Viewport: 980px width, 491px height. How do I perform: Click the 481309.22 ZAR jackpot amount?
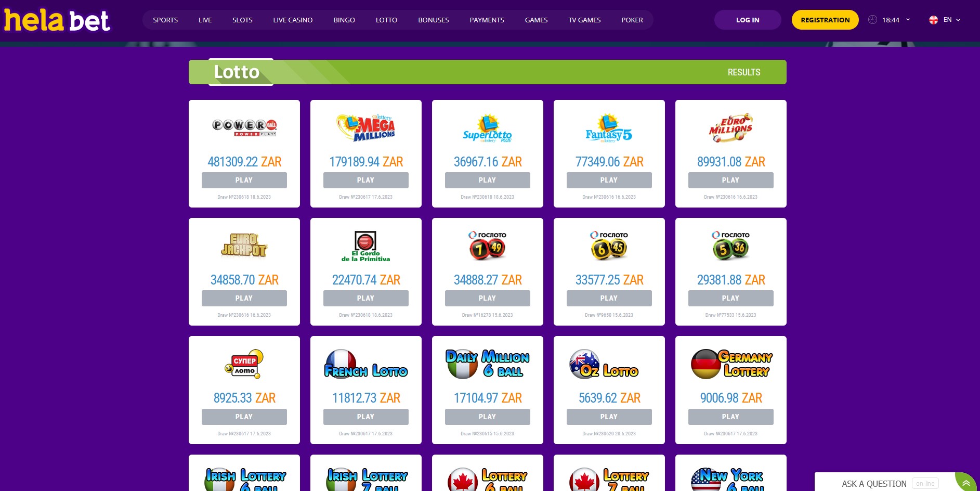point(244,162)
